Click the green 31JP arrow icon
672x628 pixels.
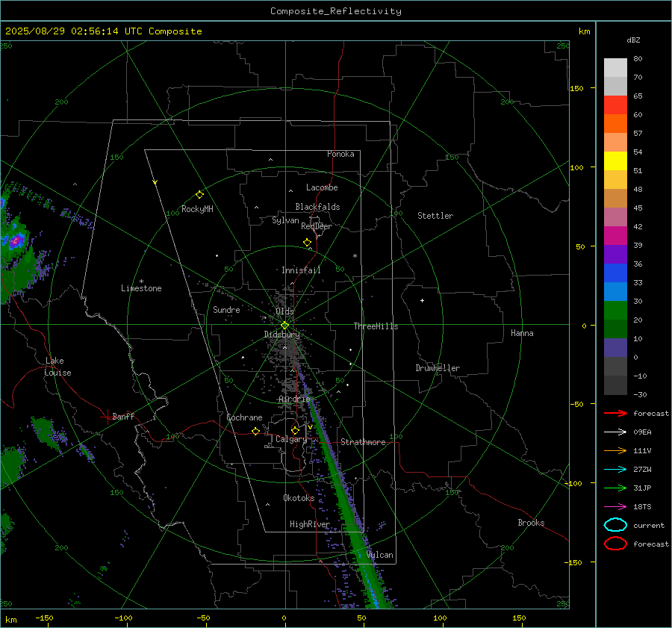(615, 488)
